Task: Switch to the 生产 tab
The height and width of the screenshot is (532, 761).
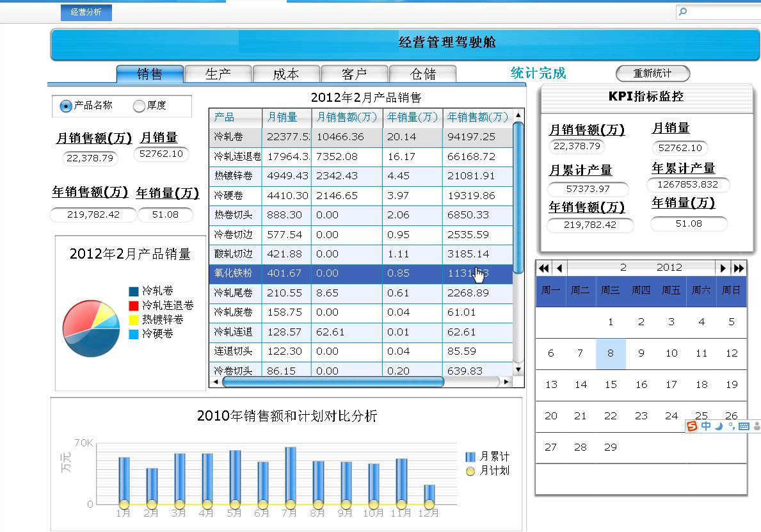Action: click(x=218, y=74)
